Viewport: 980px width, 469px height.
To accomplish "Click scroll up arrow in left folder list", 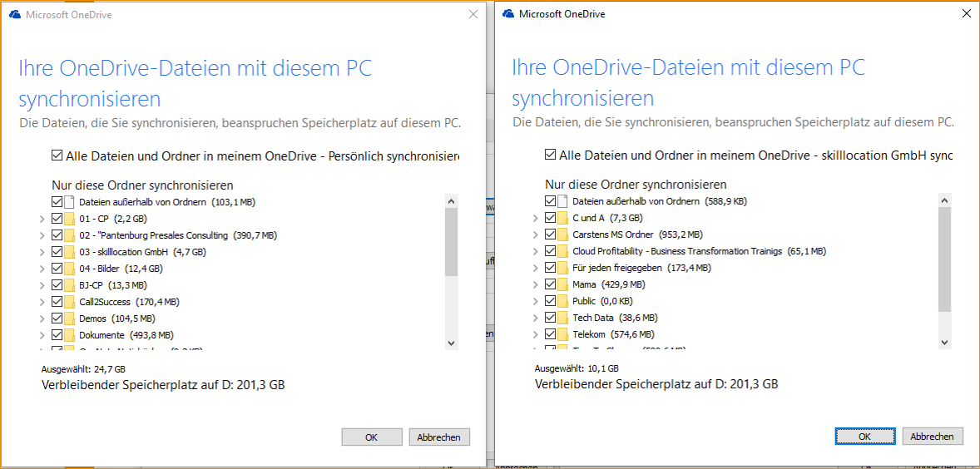I will click(451, 201).
